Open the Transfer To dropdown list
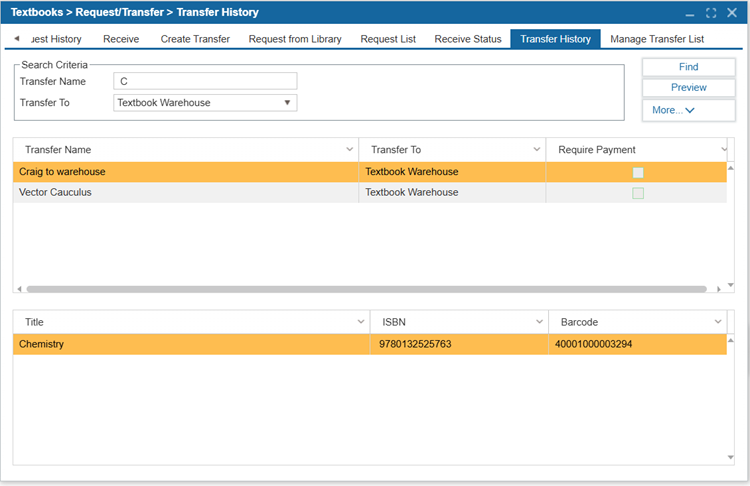This screenshot has width=750, height=486. [x=287, y=102]
